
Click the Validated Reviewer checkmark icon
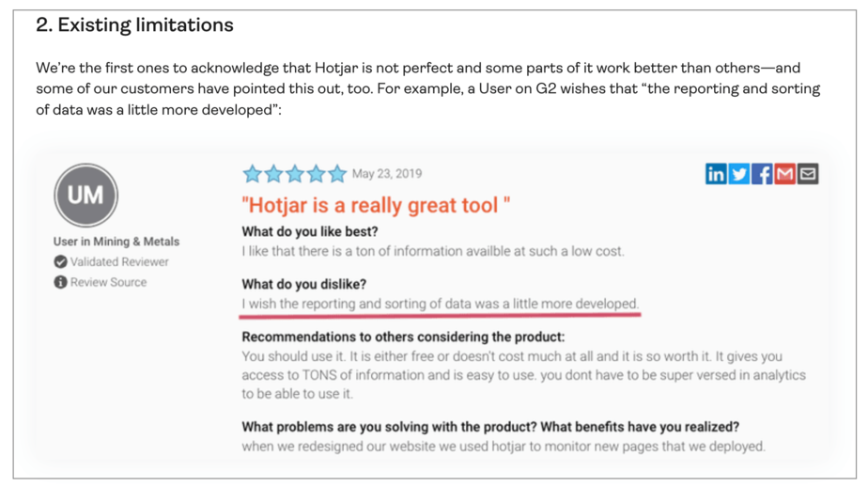[x=60, y=261]
